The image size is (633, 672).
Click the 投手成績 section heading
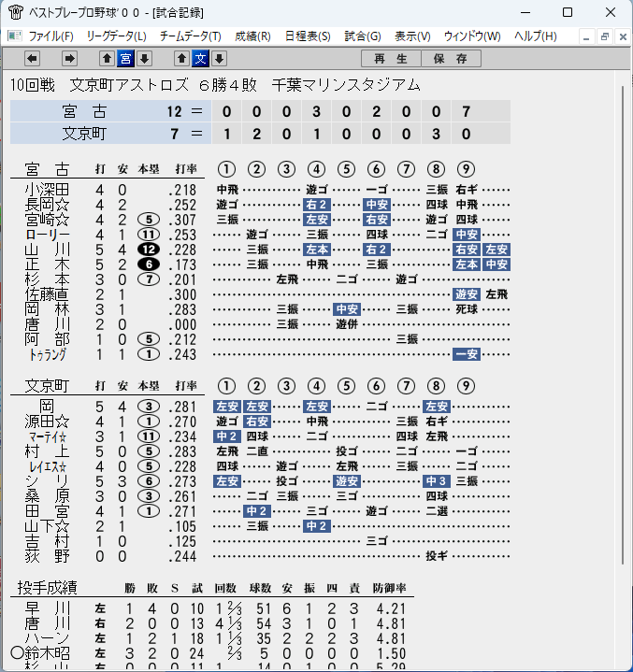pyautogui.click(x=47, y=587)
